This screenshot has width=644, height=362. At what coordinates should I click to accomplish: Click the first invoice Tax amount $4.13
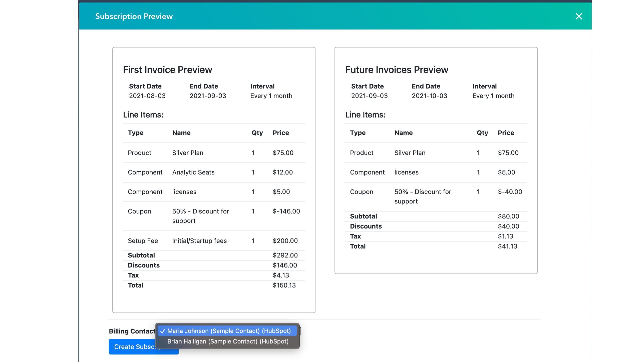(x=280, y=275)
